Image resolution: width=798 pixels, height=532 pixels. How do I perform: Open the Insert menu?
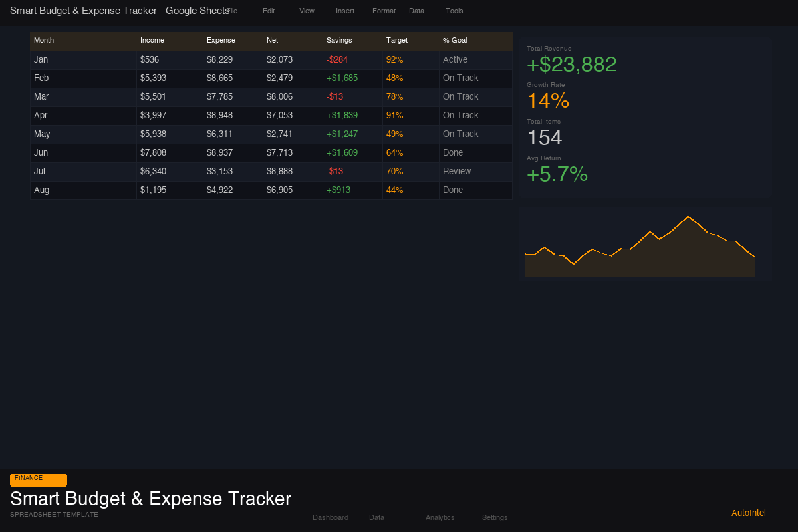tap(345, 11)
